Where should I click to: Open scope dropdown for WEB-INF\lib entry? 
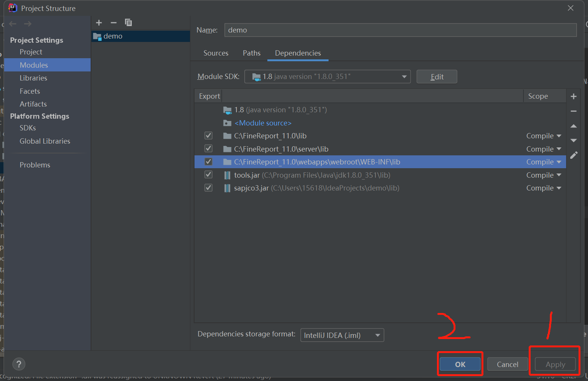pyautogui.click(x=544, y=162)
